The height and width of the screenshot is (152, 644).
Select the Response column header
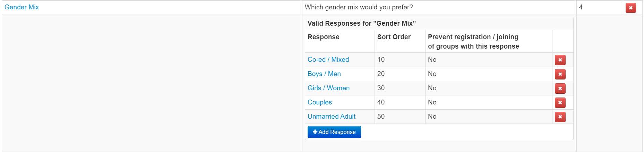324,37
